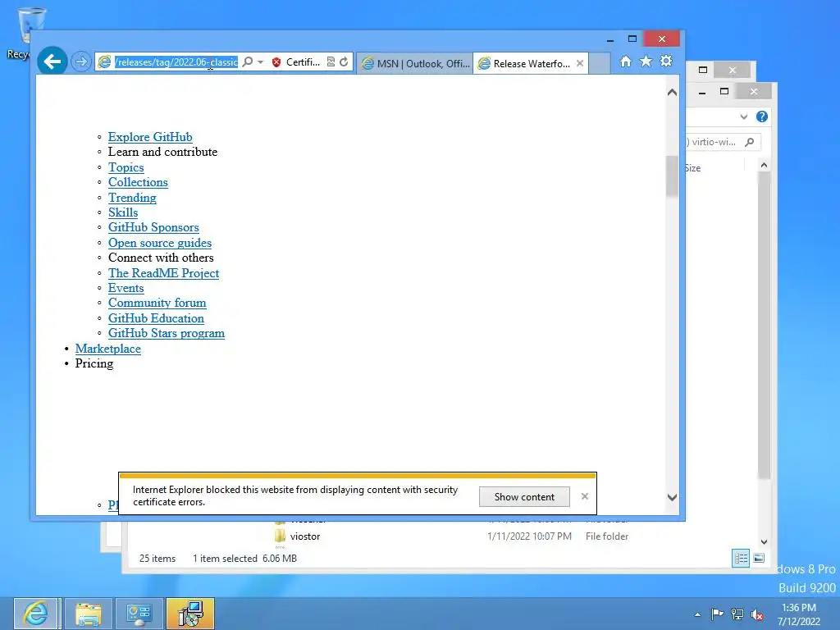Open the Events link

click(126, 288)
